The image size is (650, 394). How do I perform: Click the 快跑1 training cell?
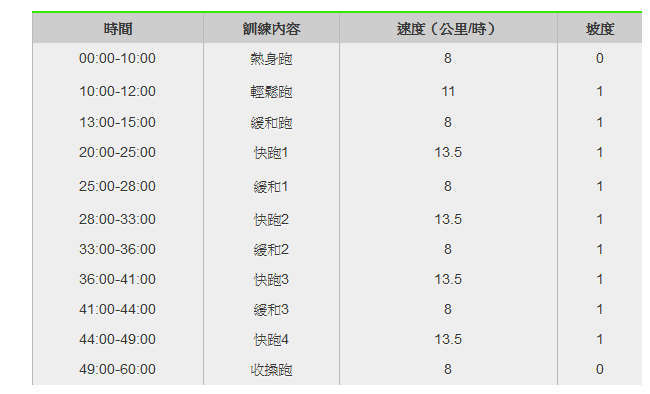pyautogui.click(x=272, y=153)
